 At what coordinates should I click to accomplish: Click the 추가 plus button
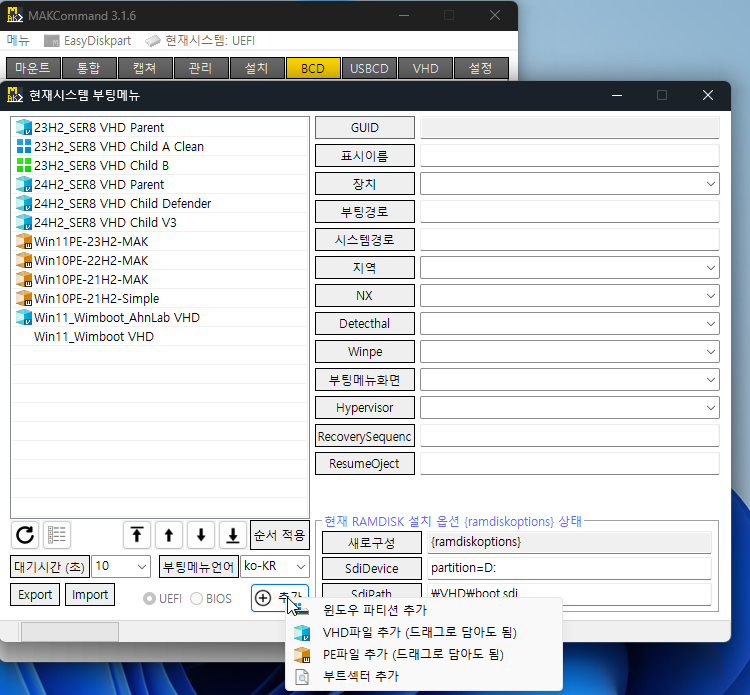point(279,598)
